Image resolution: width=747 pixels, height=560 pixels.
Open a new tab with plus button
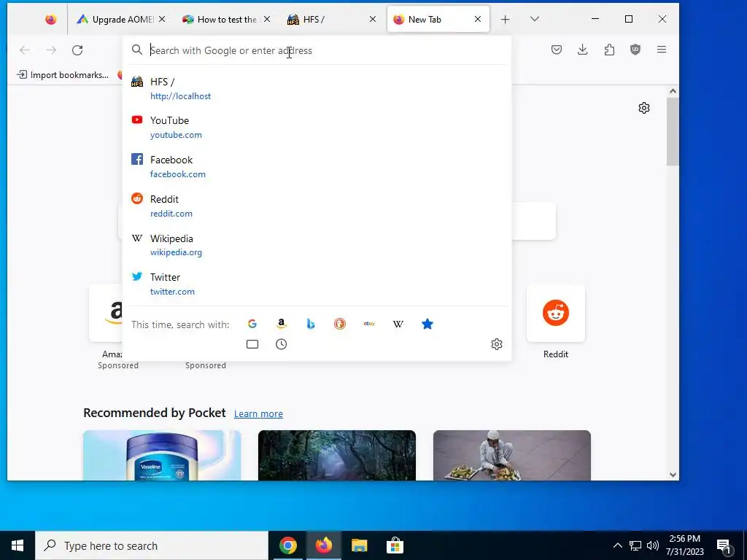[x=506, y=20]
